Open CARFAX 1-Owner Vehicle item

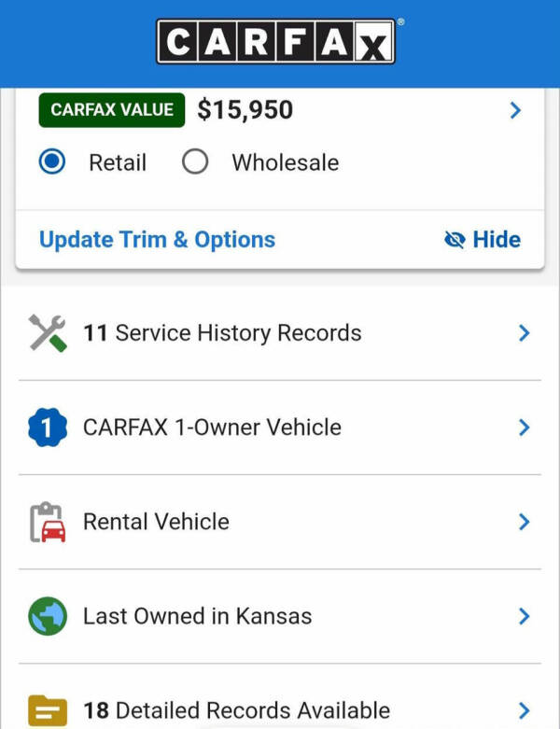tap(280, 428)
